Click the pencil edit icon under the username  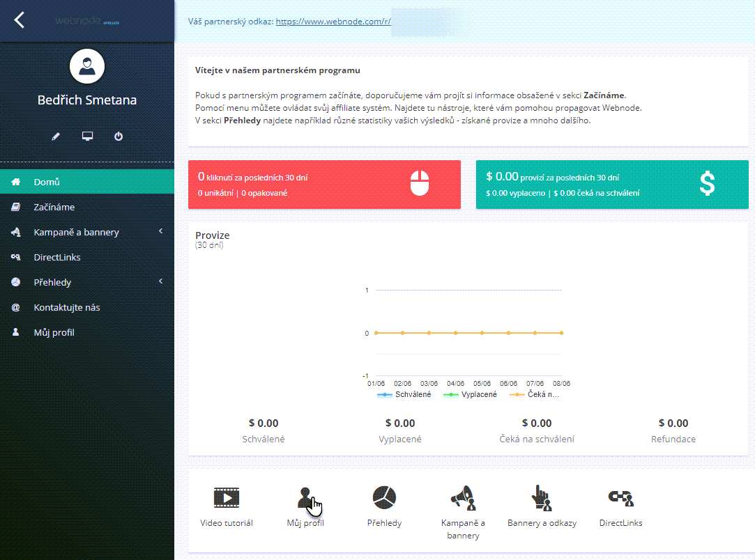56,137
